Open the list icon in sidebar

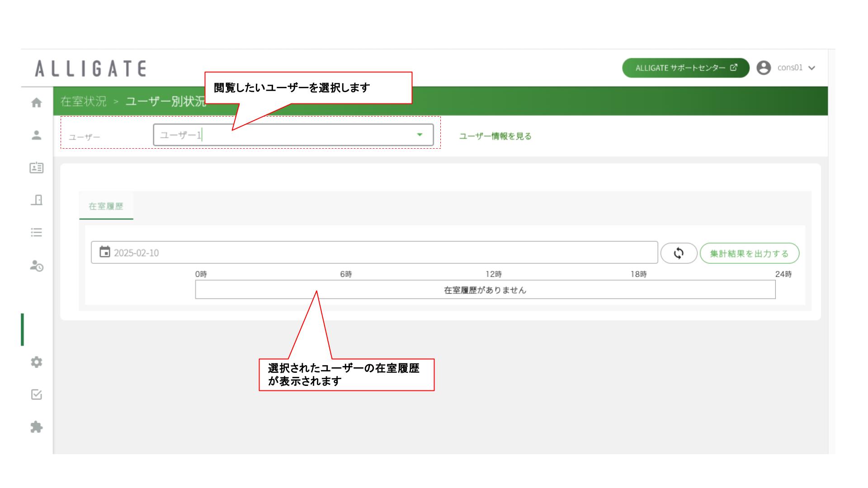(x=37, y=232)
